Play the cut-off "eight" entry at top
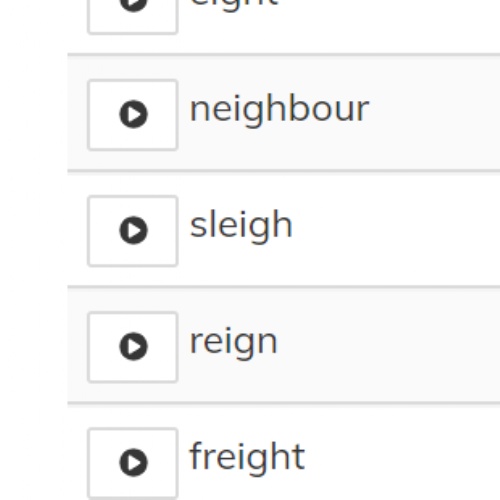 pyautogui.click(x=133, y=15)
